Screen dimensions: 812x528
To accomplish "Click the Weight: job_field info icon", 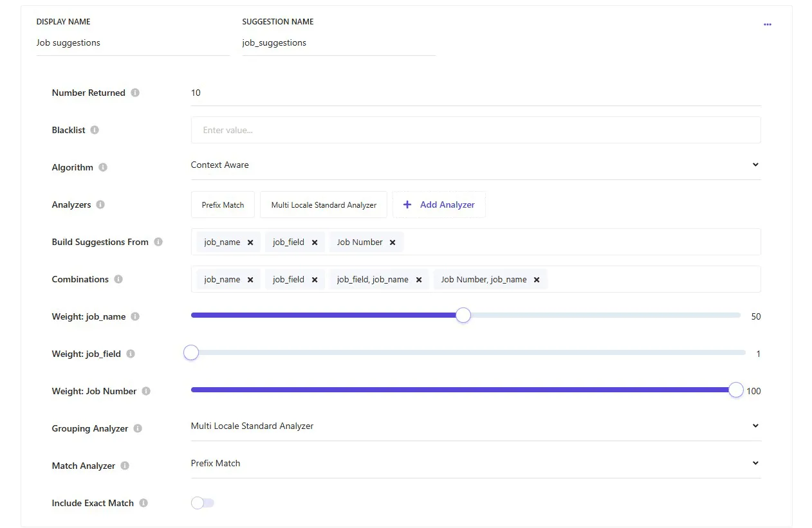I will point(131,354).
